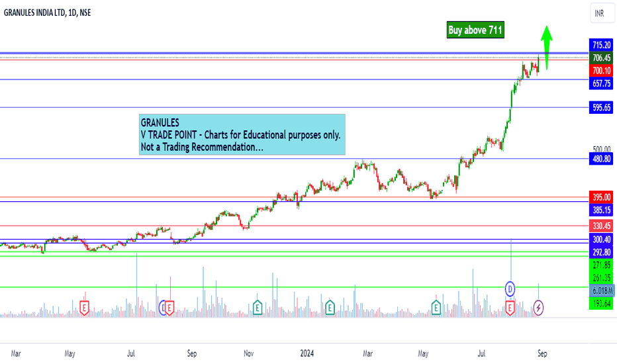Click the green 261.35 price label
This screenshot has height=364, width=617.
(x=601, y=278)
